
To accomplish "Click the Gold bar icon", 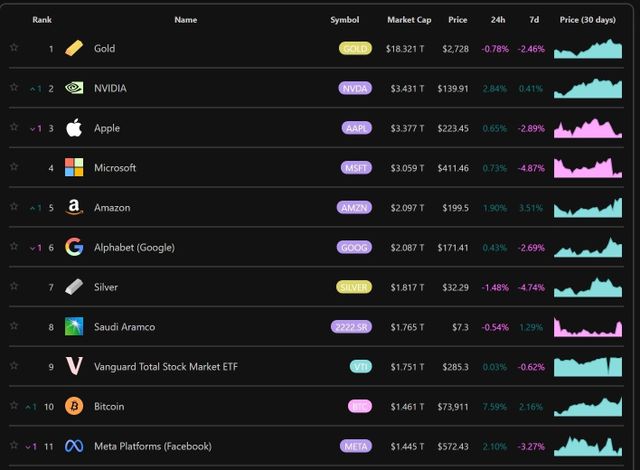I will tap(74, 48).
